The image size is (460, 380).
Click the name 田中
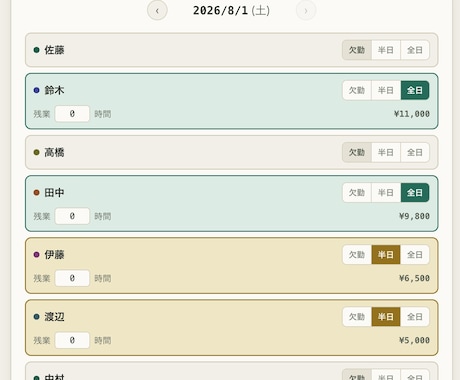(x=54, y=193)
